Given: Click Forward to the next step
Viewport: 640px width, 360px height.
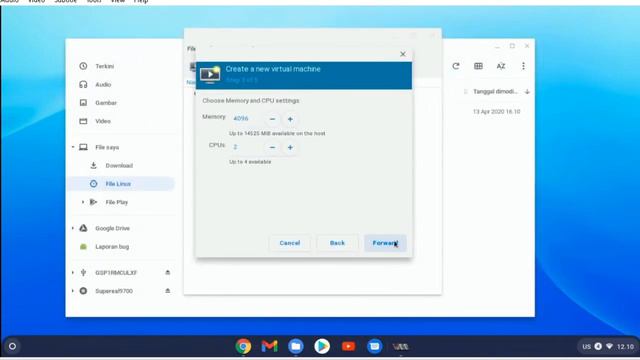Looking at the screenshot, I should (385, 243).
